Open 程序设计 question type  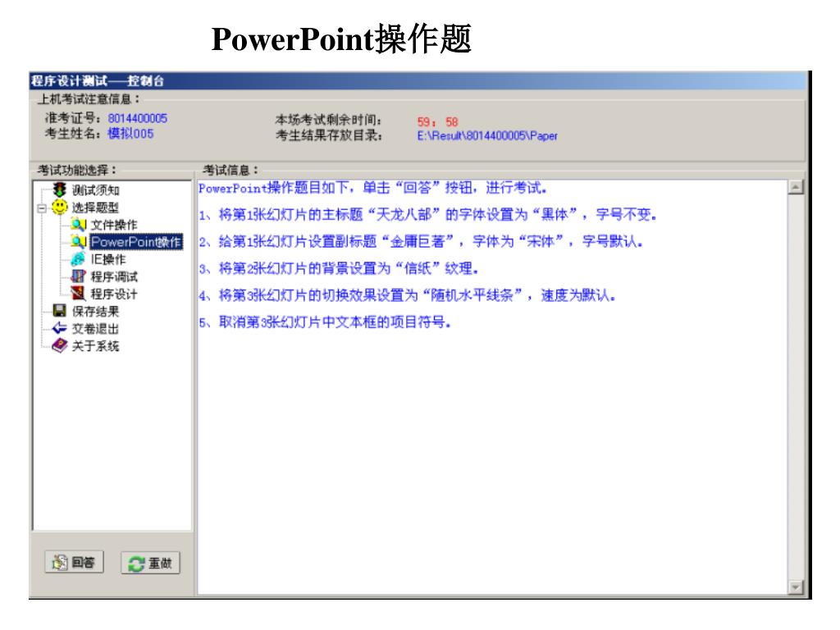tap(113, 294)
